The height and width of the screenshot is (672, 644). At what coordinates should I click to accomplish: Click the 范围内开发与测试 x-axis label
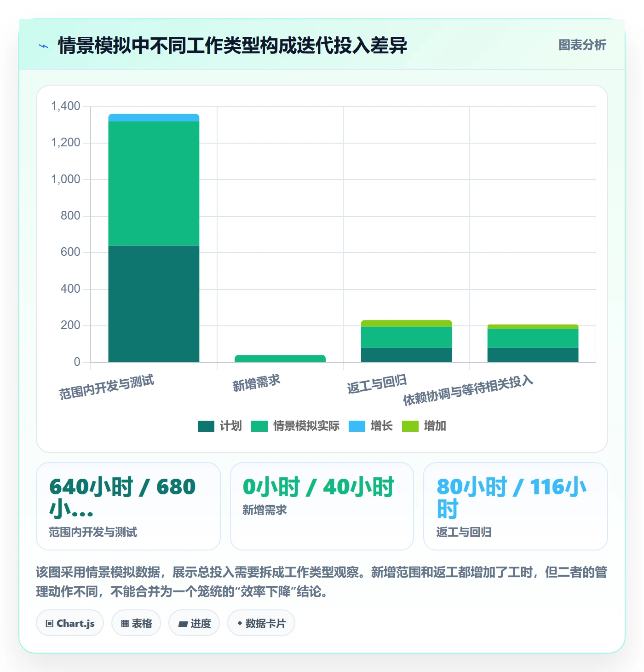point(107,387)
